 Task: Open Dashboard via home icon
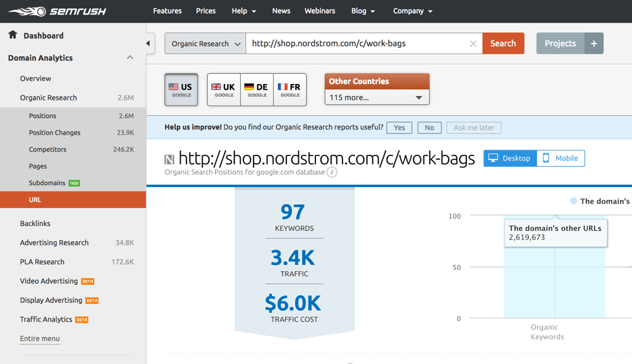[x=13, y=35]
